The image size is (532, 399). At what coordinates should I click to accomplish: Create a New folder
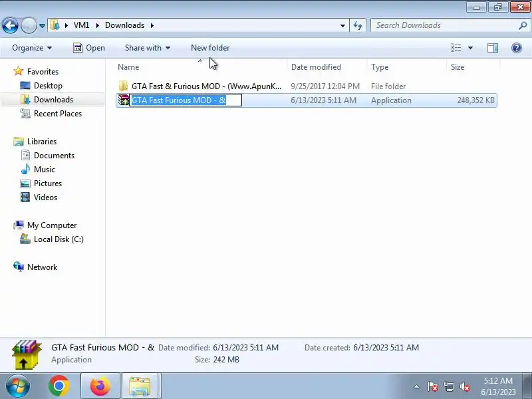coord(210,48)
